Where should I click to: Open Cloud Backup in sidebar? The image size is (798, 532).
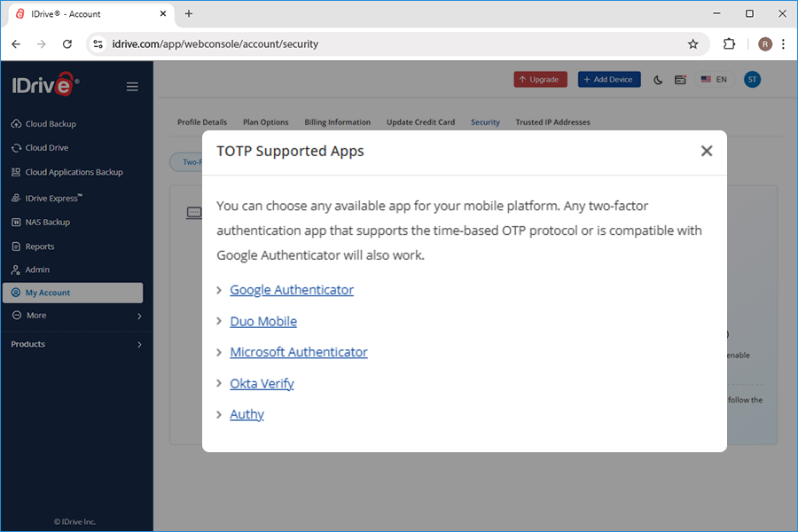43,124
